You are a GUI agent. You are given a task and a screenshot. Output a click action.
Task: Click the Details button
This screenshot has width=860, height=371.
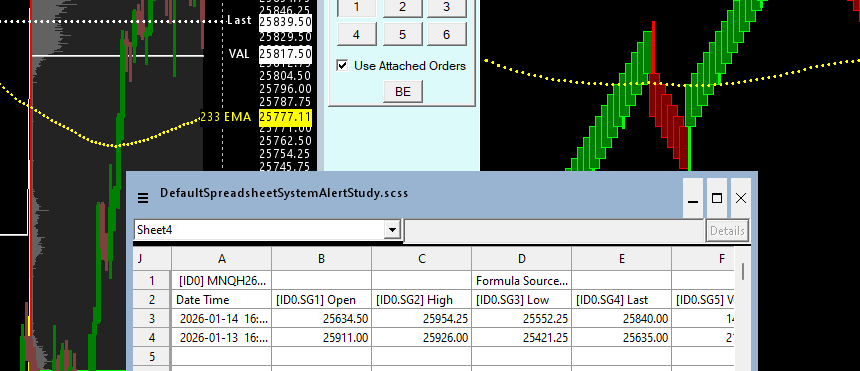[727, 231]
